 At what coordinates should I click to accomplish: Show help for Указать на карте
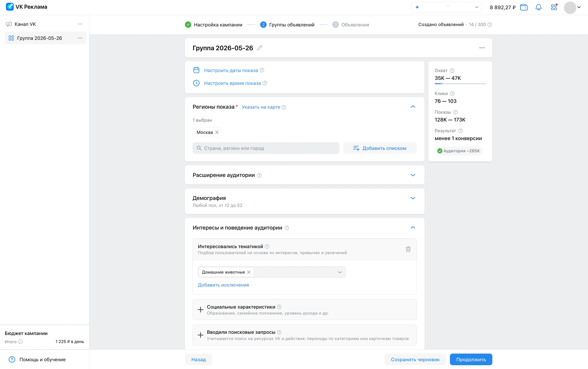pos(284,107)
